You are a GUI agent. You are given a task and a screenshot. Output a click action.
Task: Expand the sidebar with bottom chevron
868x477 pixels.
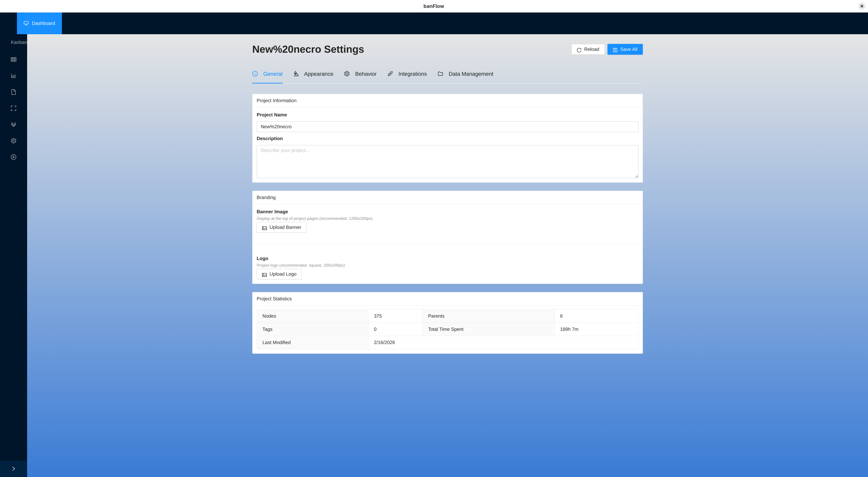[x=14, y=469]
